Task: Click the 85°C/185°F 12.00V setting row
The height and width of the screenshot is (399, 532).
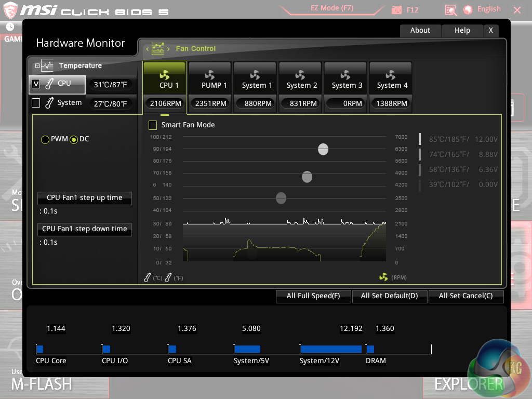Action: click(x=458, y=139)
